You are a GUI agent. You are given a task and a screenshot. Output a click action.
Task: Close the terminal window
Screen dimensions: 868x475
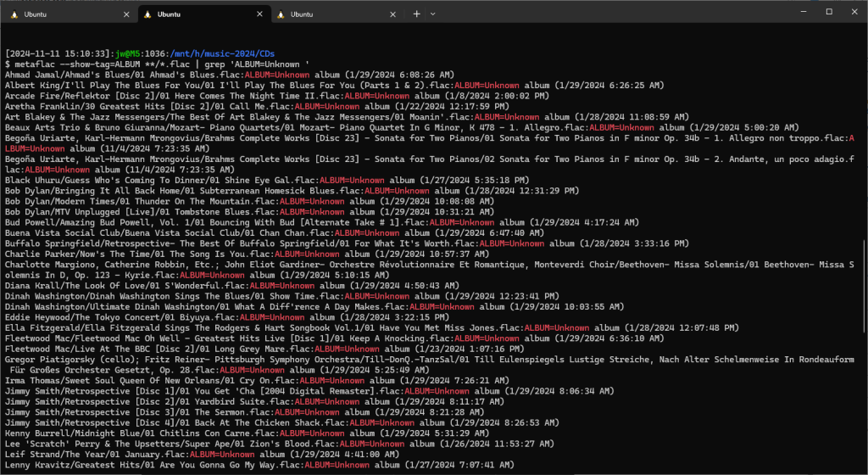click(853, 12)
